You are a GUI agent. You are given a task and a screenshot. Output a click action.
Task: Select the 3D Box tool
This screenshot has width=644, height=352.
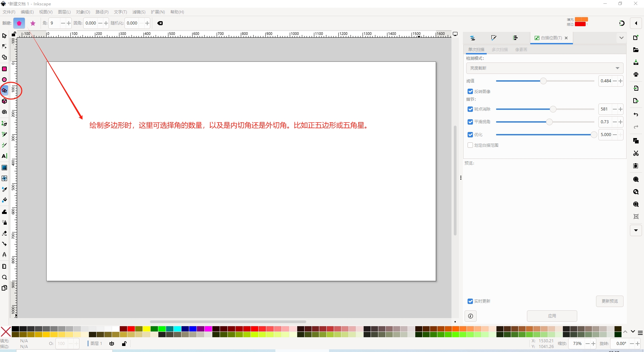click(x=4, y=101)
